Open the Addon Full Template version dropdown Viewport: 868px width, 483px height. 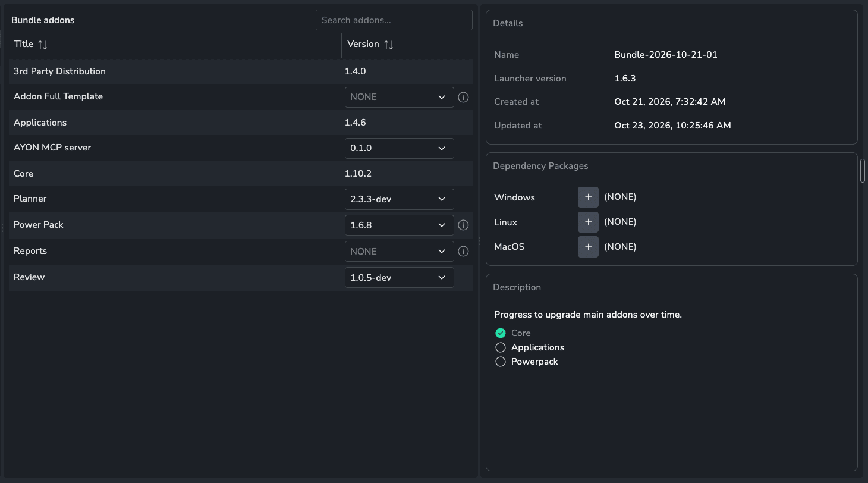tap(399, 97)
